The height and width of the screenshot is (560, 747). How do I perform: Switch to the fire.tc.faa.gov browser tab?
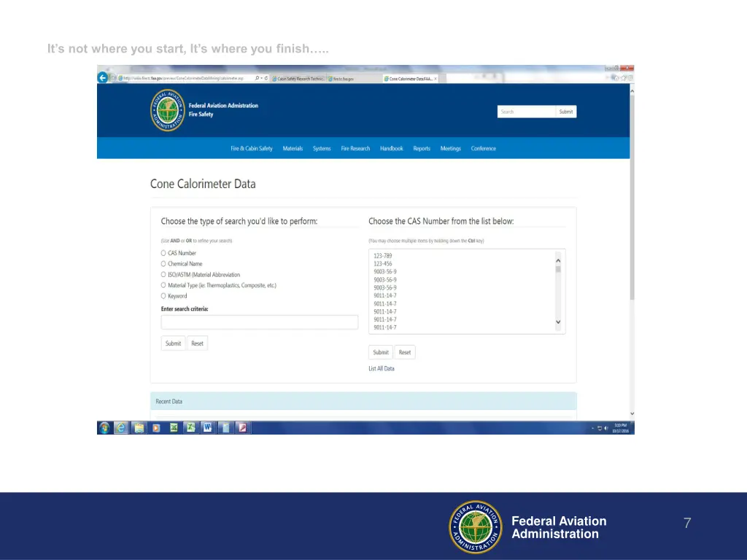coord(354,79)
